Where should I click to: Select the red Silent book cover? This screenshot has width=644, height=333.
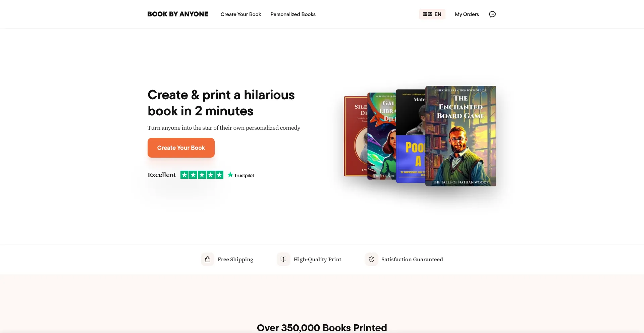355,136
